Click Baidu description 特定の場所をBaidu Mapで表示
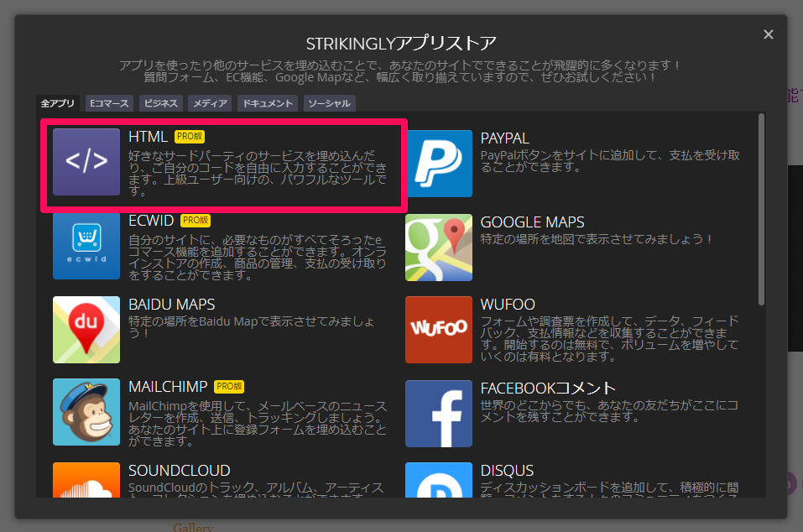This screenshot has width=803, height=532. click(x=251, y=326)
